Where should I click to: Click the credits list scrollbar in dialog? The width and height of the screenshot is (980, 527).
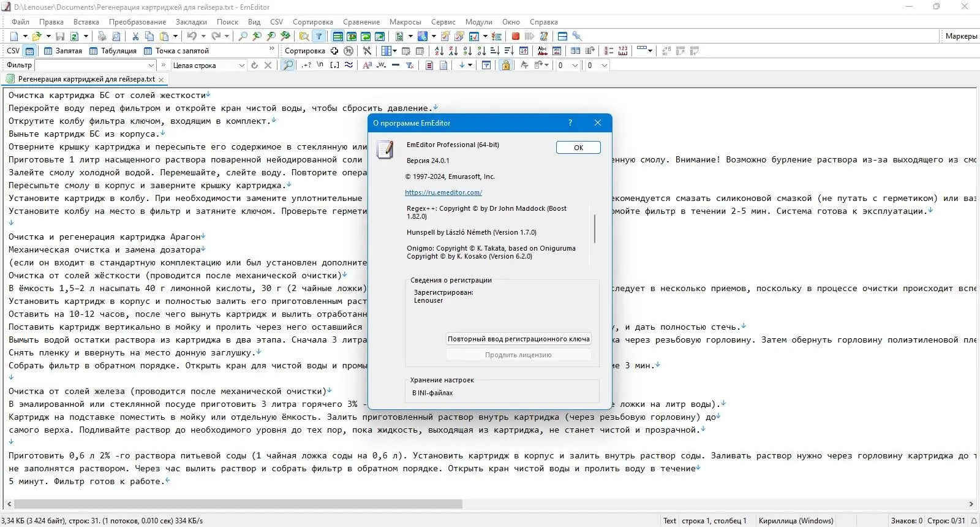click(x=595, y=228)
